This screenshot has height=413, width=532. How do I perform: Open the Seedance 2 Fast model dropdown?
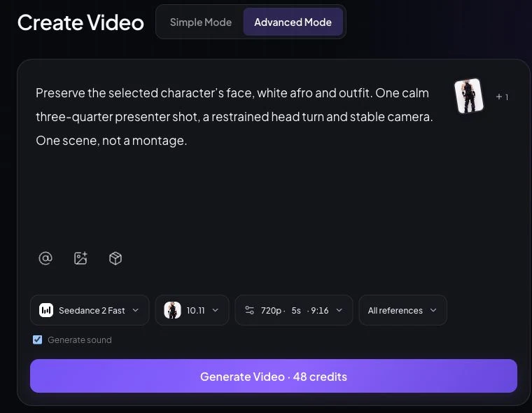90,310
